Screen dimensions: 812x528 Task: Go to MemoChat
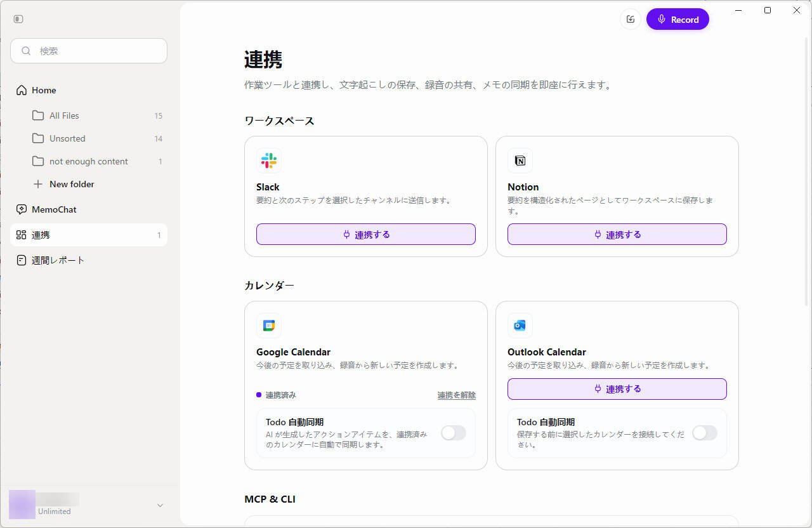point(89,209)
